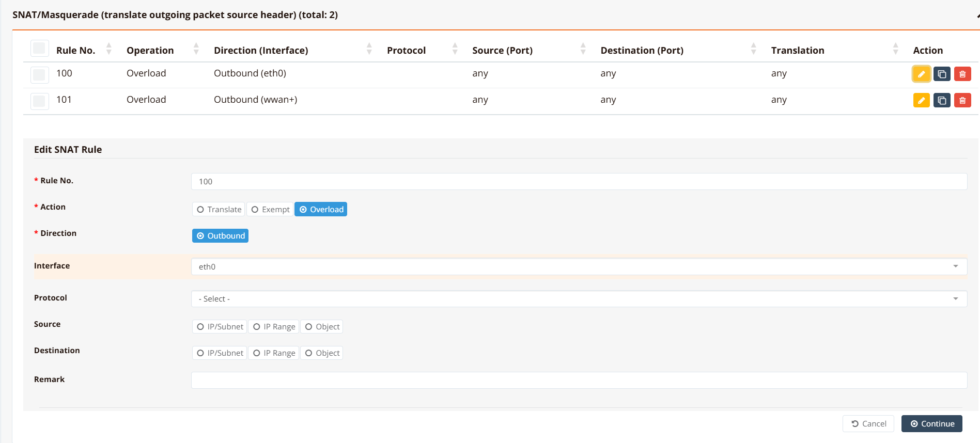Sort table by Rule No. column arrows
980x443 pixels.
tap(108, 49)
